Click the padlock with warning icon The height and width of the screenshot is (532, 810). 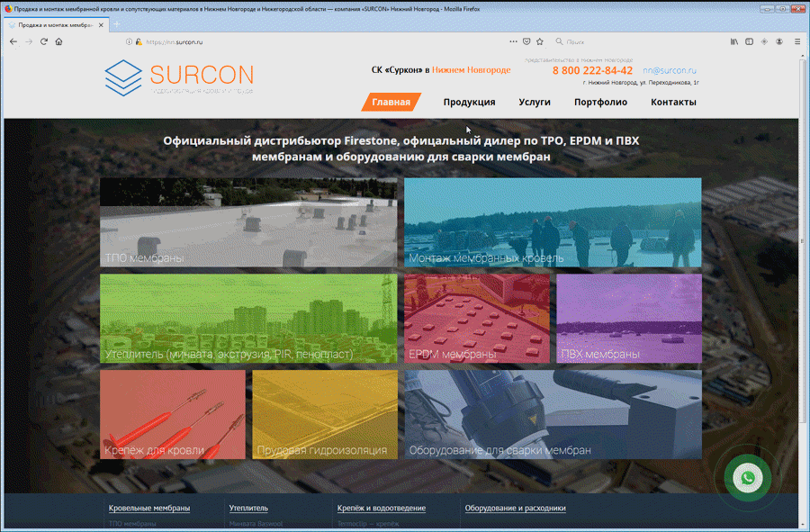tap(139, 41)
